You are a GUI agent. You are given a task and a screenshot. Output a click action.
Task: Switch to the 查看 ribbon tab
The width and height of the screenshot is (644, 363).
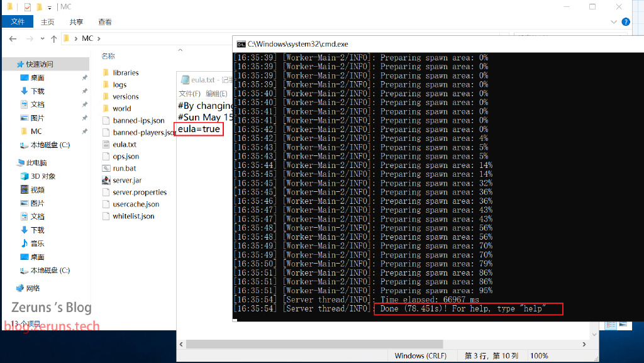point(105,22)
